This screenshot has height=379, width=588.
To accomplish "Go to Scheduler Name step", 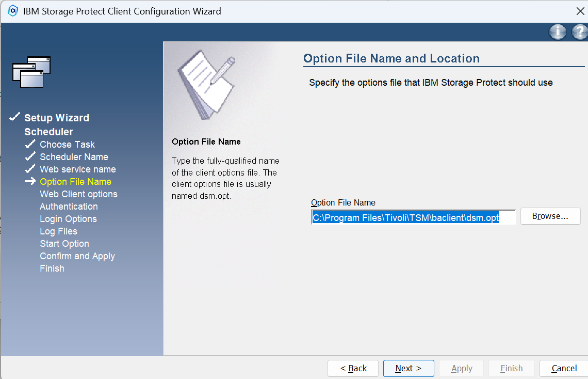I will coord(74,157).
